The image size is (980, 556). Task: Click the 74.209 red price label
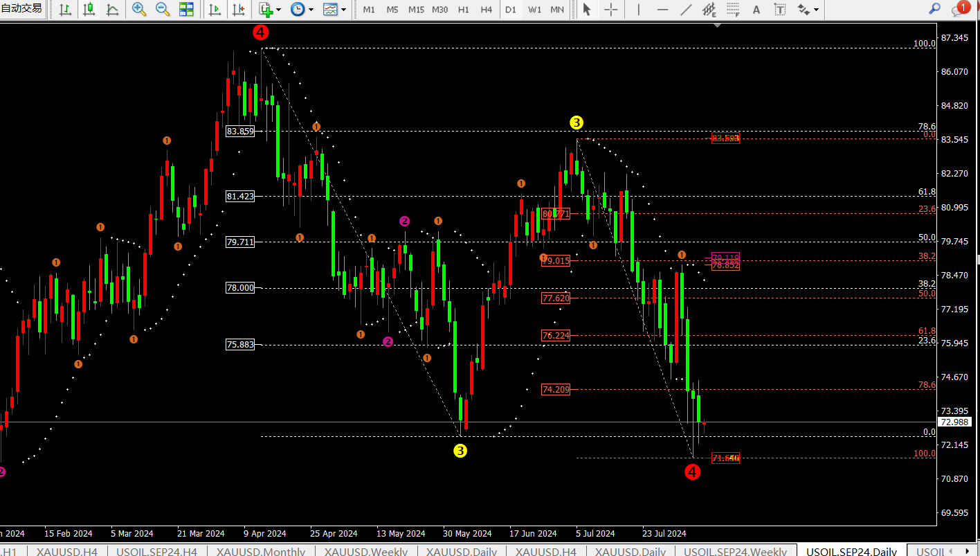(x=556, y=390)
